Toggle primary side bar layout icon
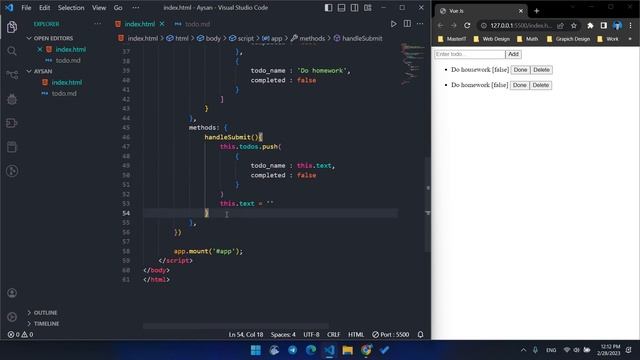 (x=328, y=8)
